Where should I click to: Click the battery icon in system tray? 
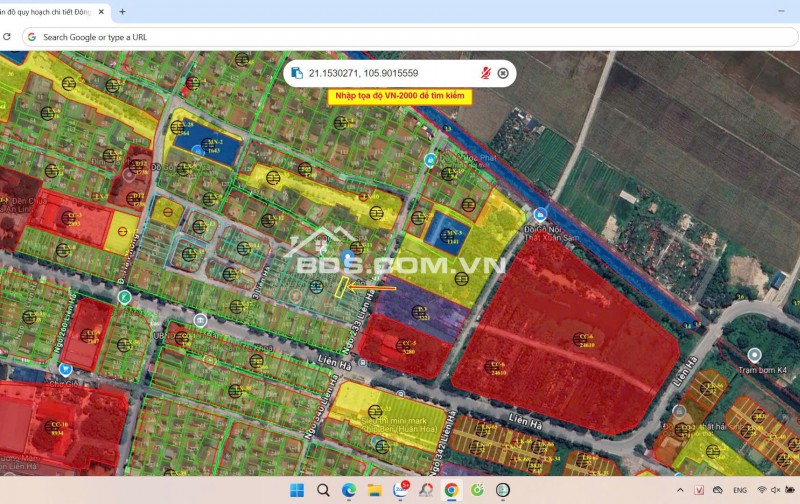pyautogui.click(x=790, y=490)
